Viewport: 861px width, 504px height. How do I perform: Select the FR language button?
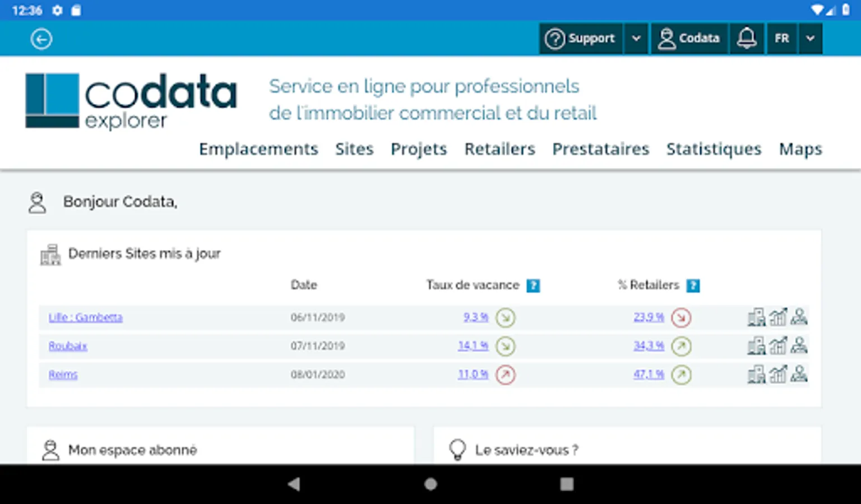pos(782,38)
